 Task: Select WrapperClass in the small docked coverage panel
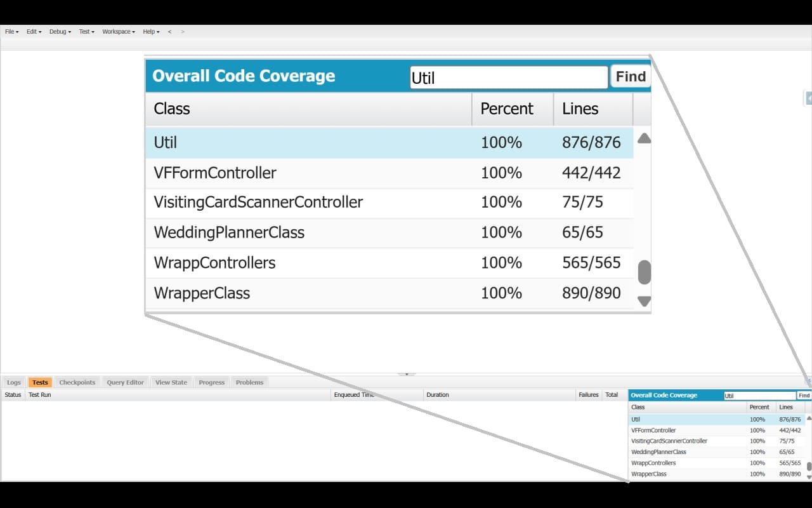[x=717, y=474]
